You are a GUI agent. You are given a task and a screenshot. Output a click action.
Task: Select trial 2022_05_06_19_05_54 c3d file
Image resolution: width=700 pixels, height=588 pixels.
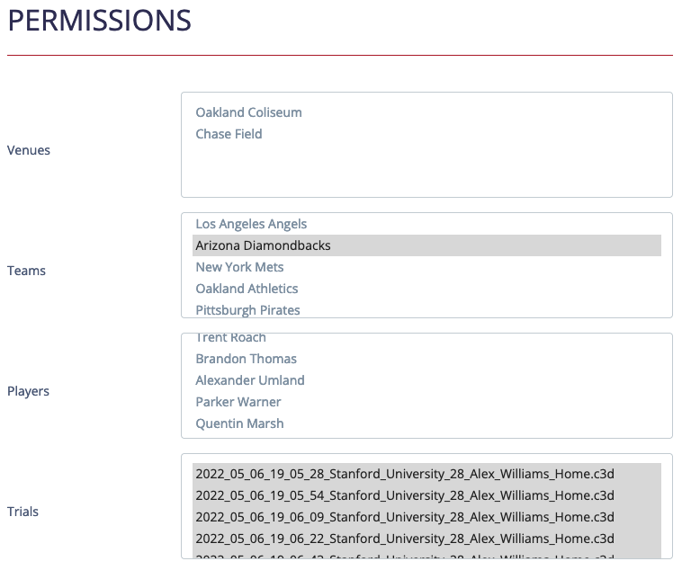point(404,495)
